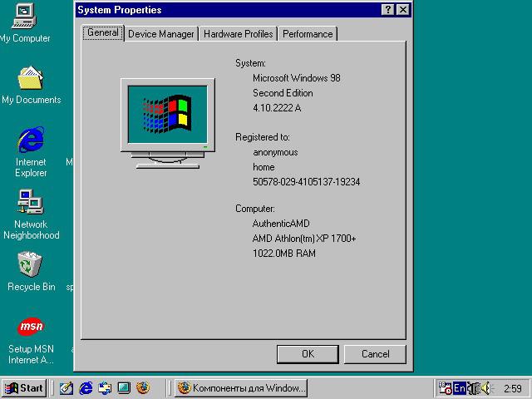Click the organization text 'home'
This screenshot has height=399, width=532.
point(264,167)
